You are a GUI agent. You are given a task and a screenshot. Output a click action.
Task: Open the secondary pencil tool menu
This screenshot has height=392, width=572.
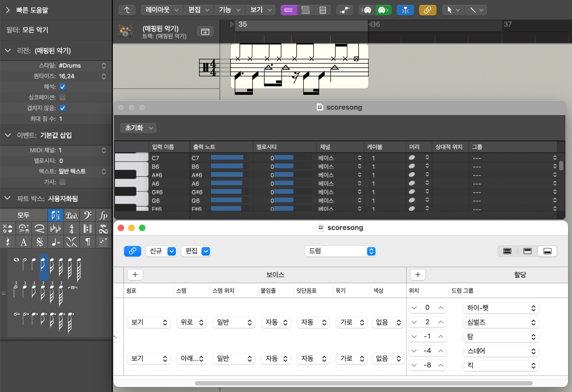[x=475, y=10]
